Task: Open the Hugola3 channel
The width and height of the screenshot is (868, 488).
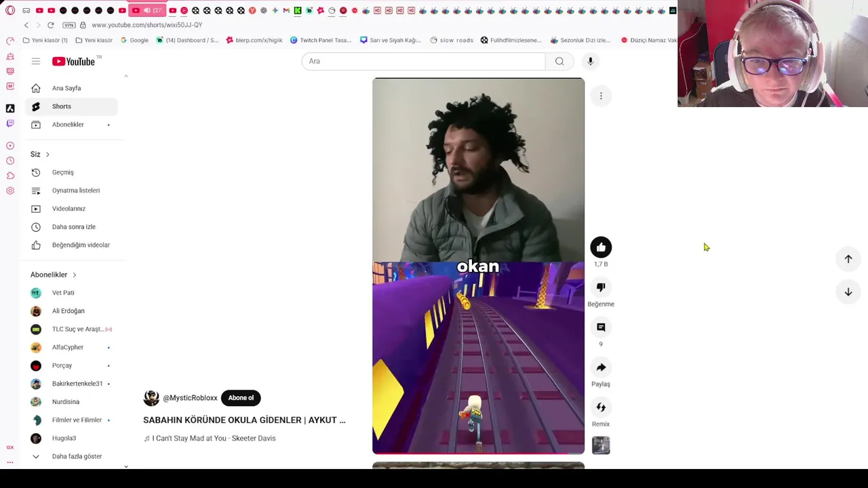Action: coord(71,438)
